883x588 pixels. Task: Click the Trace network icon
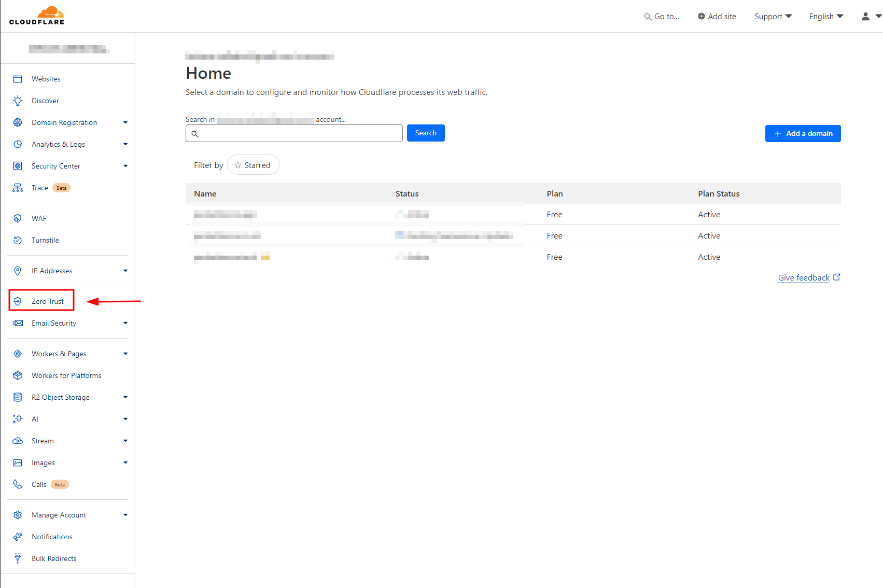click(18, 188)
